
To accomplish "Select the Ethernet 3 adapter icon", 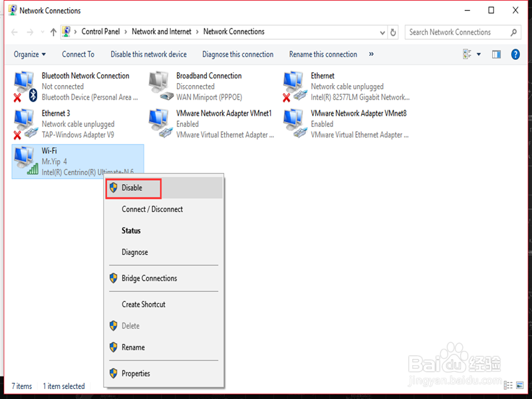I will 25,124.
